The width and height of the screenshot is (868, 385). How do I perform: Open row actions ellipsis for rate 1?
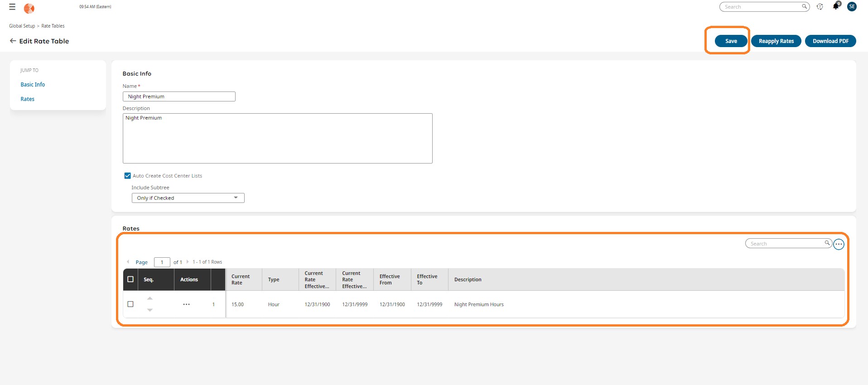click(186, 304)
